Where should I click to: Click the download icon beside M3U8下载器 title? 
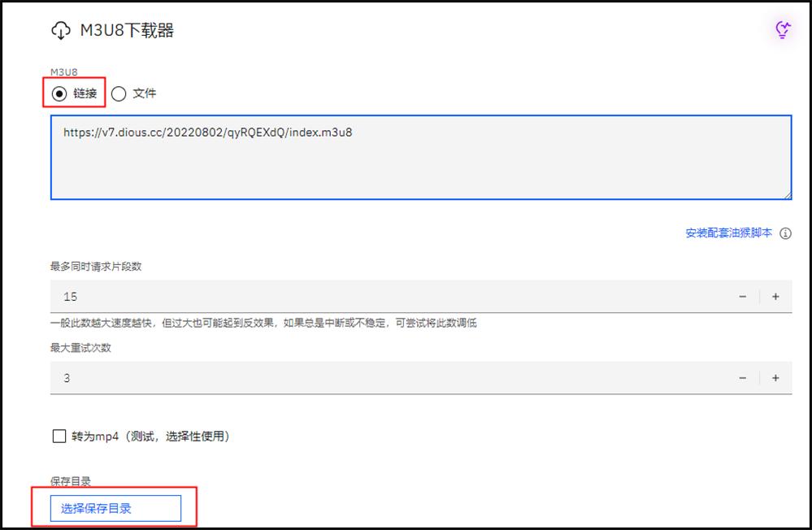(x=61, y=29)
